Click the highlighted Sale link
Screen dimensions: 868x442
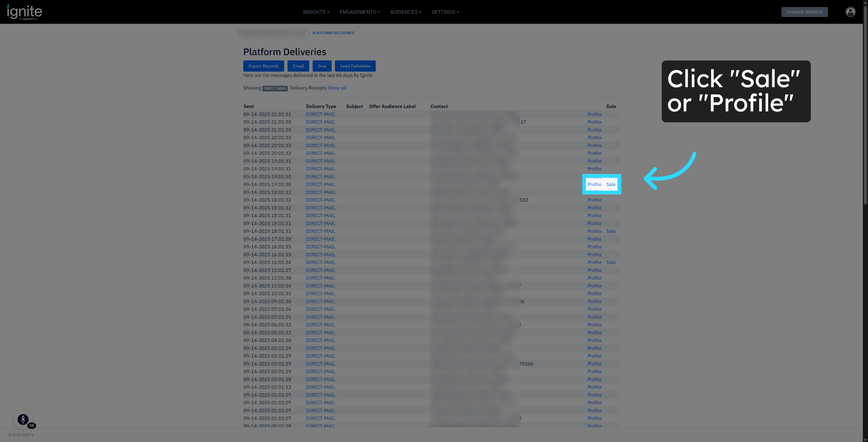[611, 184]
